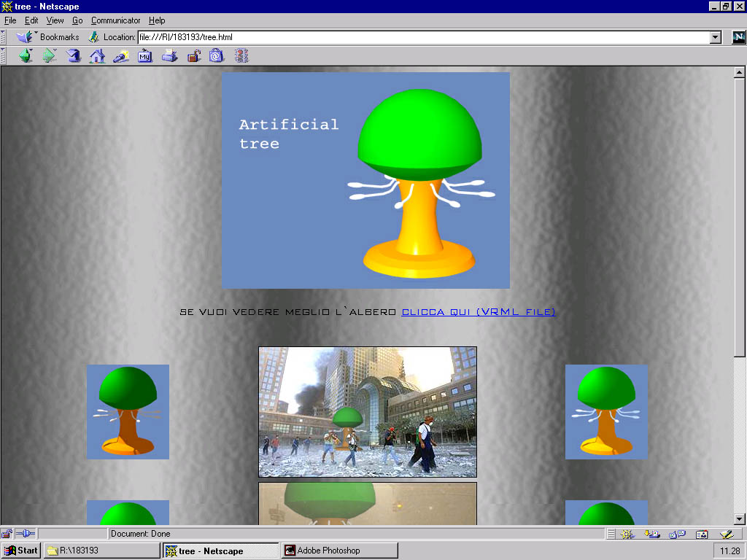Open the File menu
This screenshot has height=560, width=747.
(10, 20)
